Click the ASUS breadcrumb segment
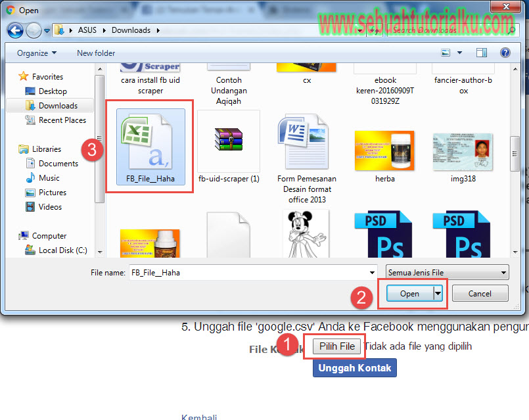This screenshot has width=529, height=420. tap(87, 30)
